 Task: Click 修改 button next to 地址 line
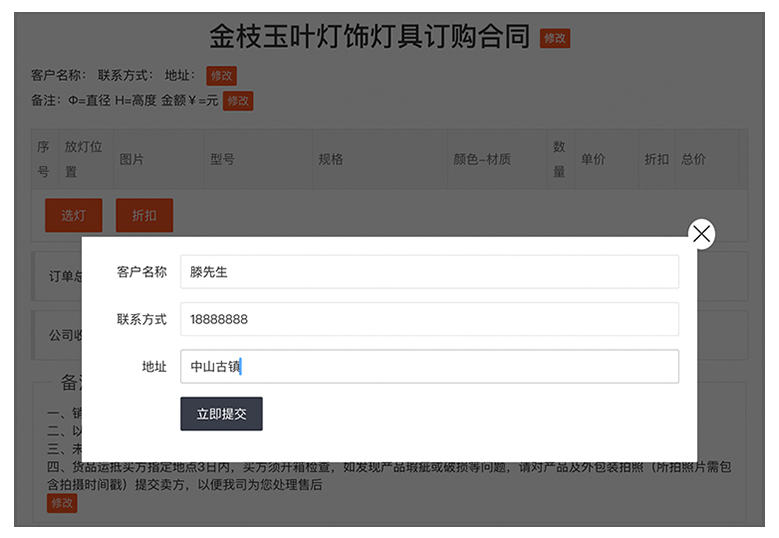(221, 75)
